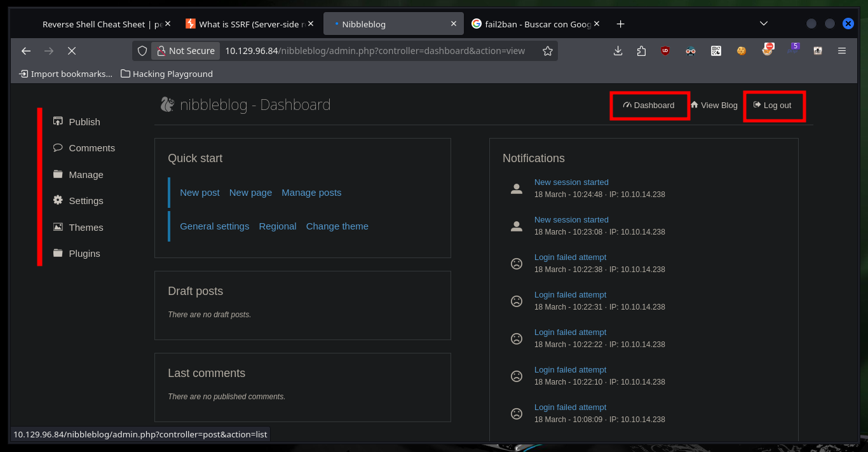868x452 pixels.
Task: Open New session started at 10:23:08
Action: 571,219
